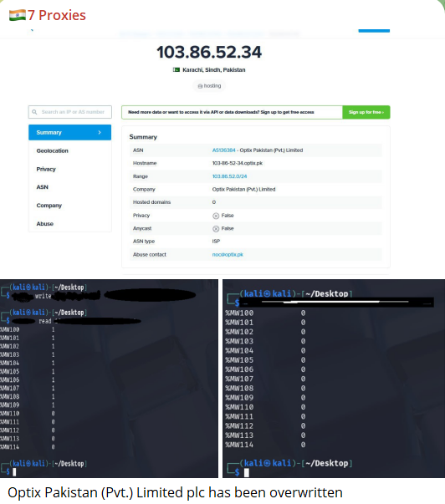The width and height of the screenshot is (445, 504).
Task: Click the Privacy False cross icon
Action: click(216, 216)
